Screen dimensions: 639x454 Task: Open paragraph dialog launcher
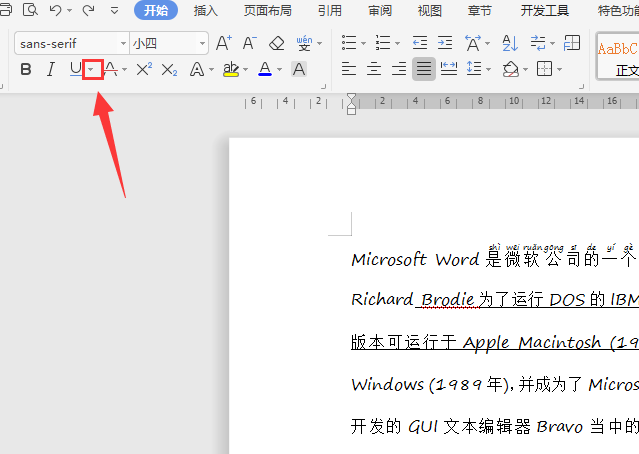[x=582, y=86]
